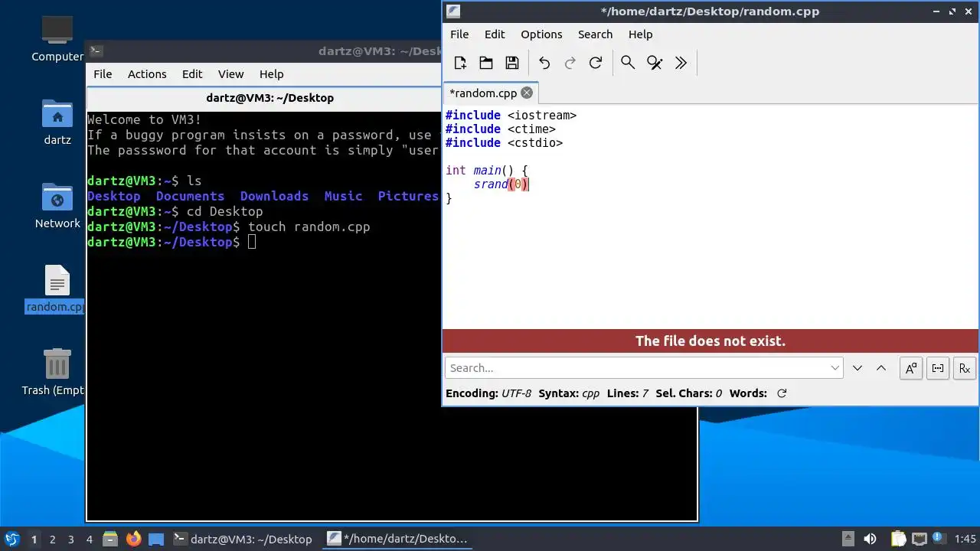Go to the previous search match
The image size is (980, 551).
(x=881, y=368)
